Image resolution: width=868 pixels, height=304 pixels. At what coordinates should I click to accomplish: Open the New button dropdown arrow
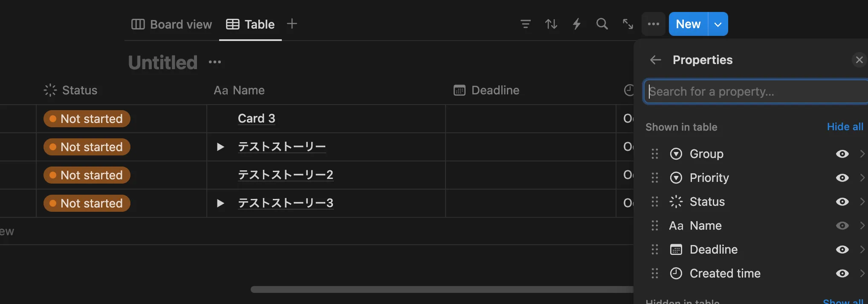[x=718, y=24]
